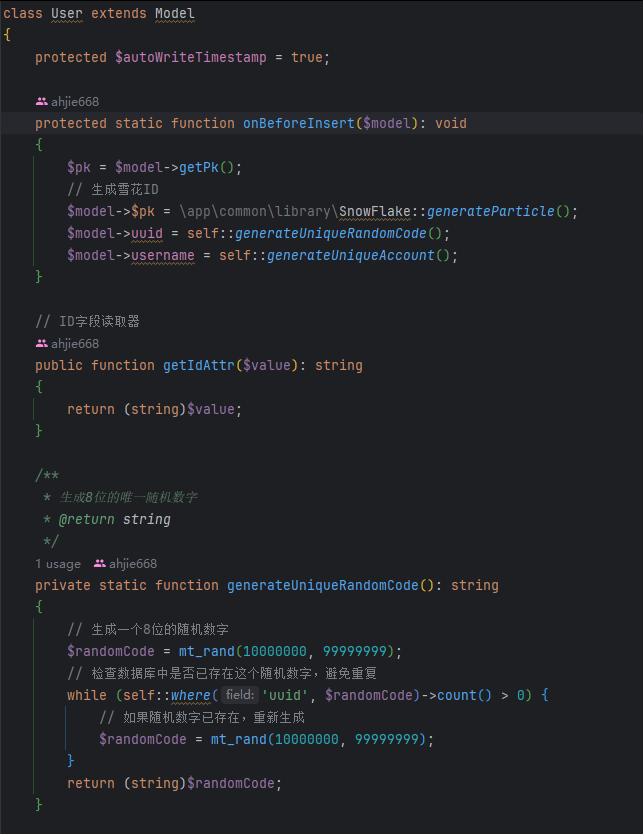Click the getIdAttr function name
The height and width of the screenshot is (834, 643).
[x=198, y=365]
